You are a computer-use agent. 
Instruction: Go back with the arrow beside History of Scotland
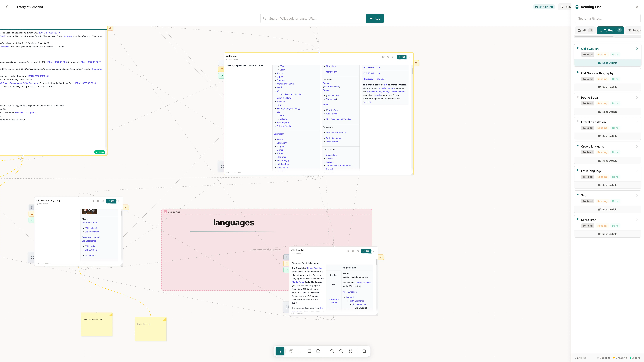point(7,7)
